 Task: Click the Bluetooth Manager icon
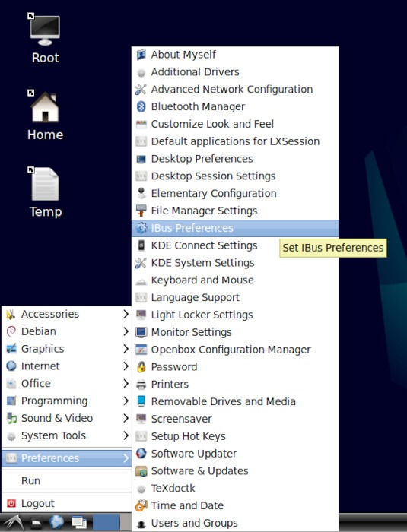141,106
